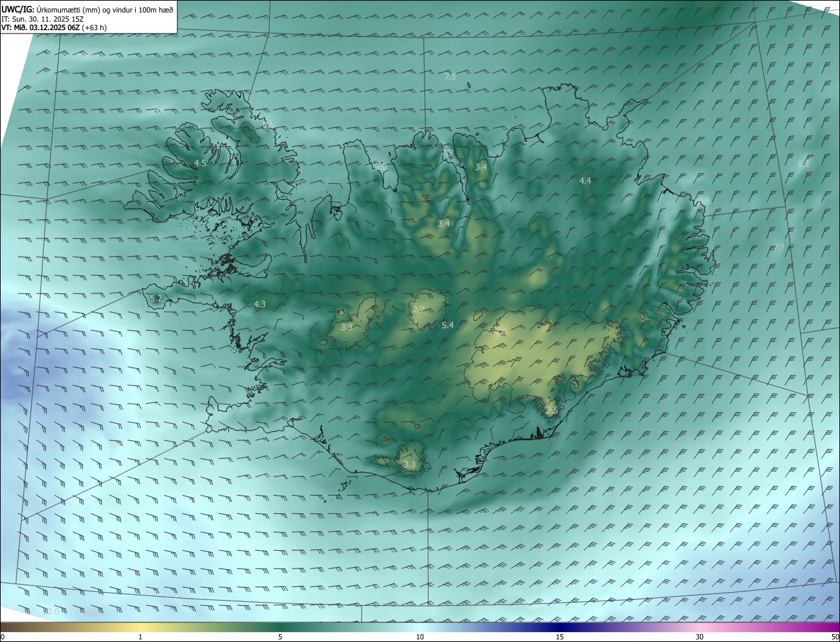Select the '10' tick label on the color scale

click(x=420, y=637)
